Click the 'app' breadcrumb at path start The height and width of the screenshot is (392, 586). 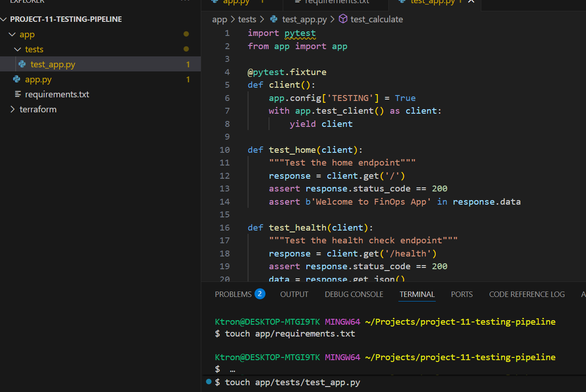[219, 19]
